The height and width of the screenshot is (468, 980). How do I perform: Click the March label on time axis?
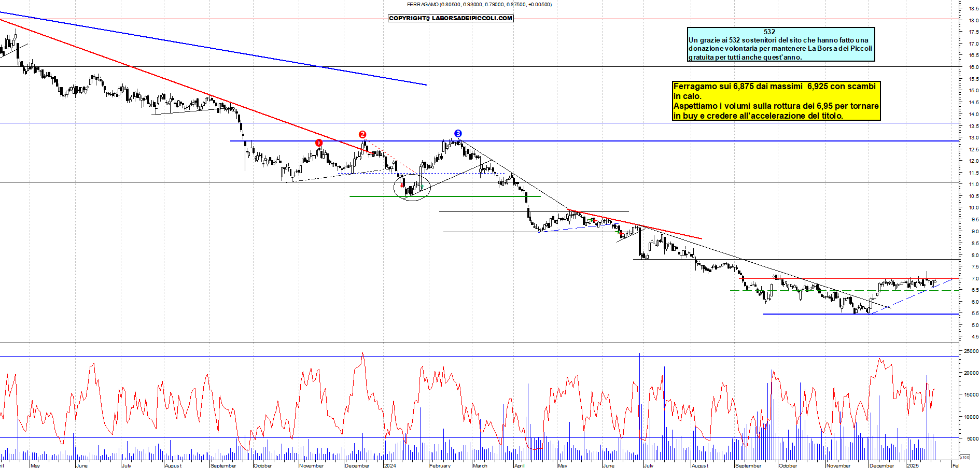pos(480,465)
